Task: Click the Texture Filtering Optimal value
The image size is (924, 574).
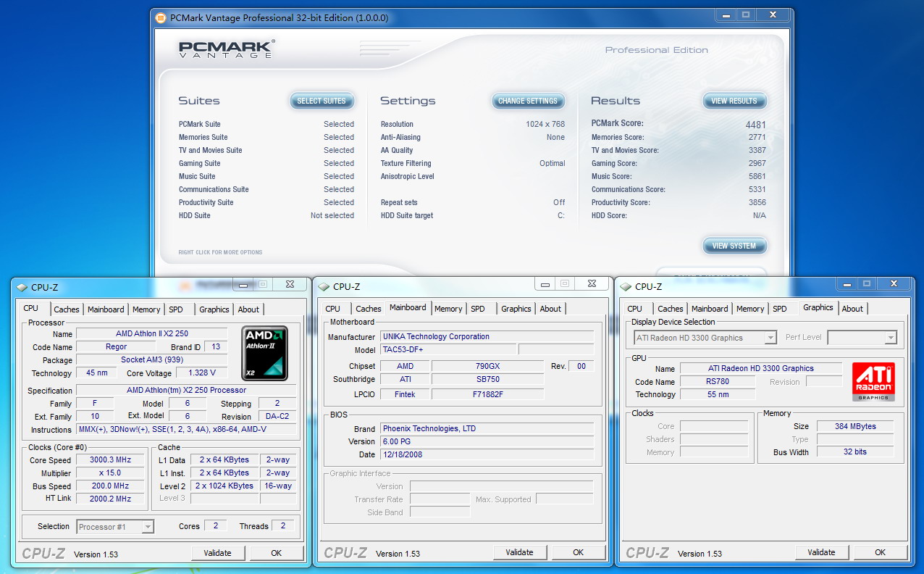Action: (553, 163)
